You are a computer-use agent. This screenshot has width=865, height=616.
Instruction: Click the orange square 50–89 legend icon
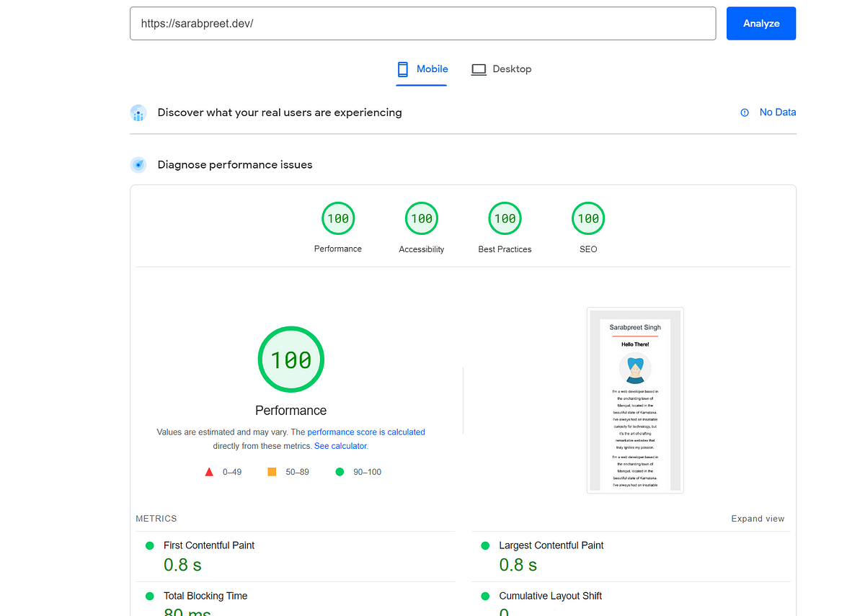pos(272,472)
